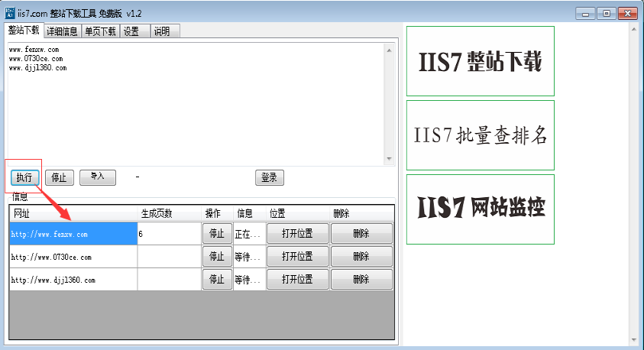Click the 生成页数 column header
The height and width of the screenshot is (350, 644).
pyautogui.click(x=170, y=214)
